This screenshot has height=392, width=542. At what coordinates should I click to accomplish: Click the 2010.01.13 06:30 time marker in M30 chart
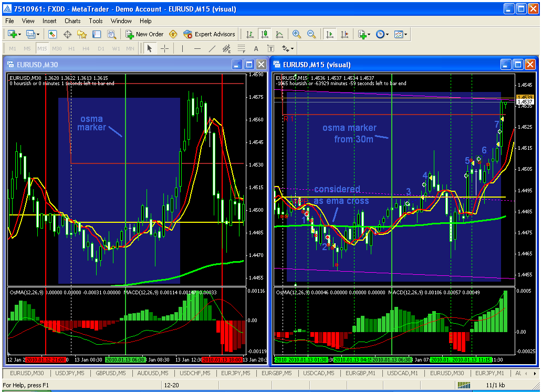pos(126,359)
